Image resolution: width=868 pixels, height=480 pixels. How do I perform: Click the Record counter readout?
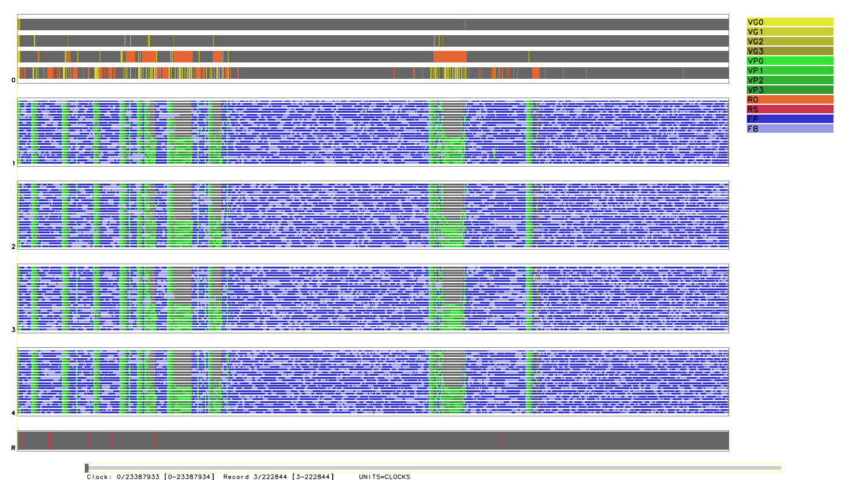tap(278, 477)
